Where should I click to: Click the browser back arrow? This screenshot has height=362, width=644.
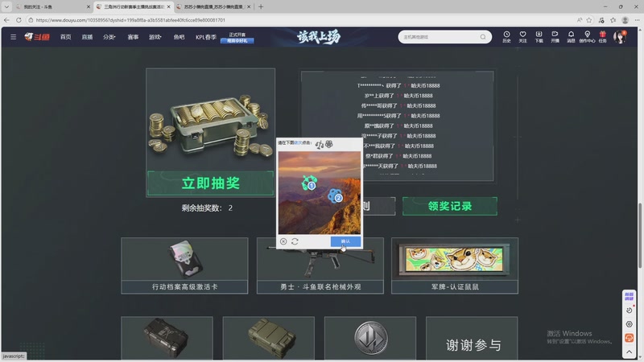6,19
